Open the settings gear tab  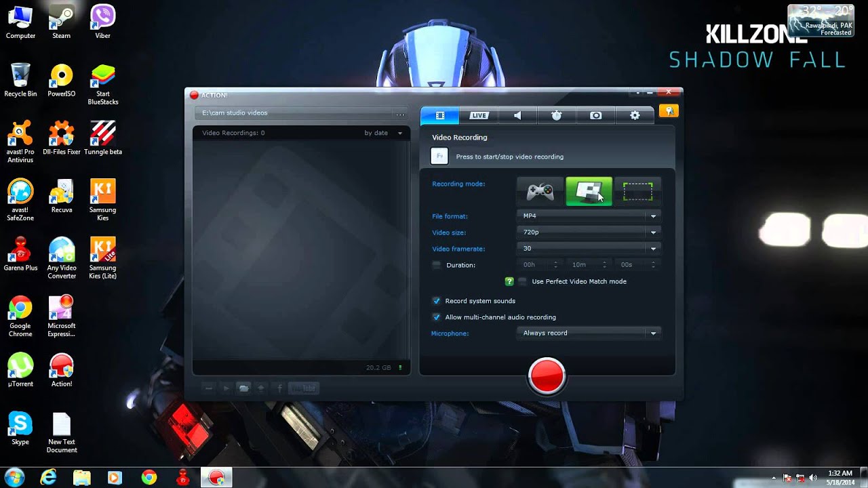tap(635, 116)
